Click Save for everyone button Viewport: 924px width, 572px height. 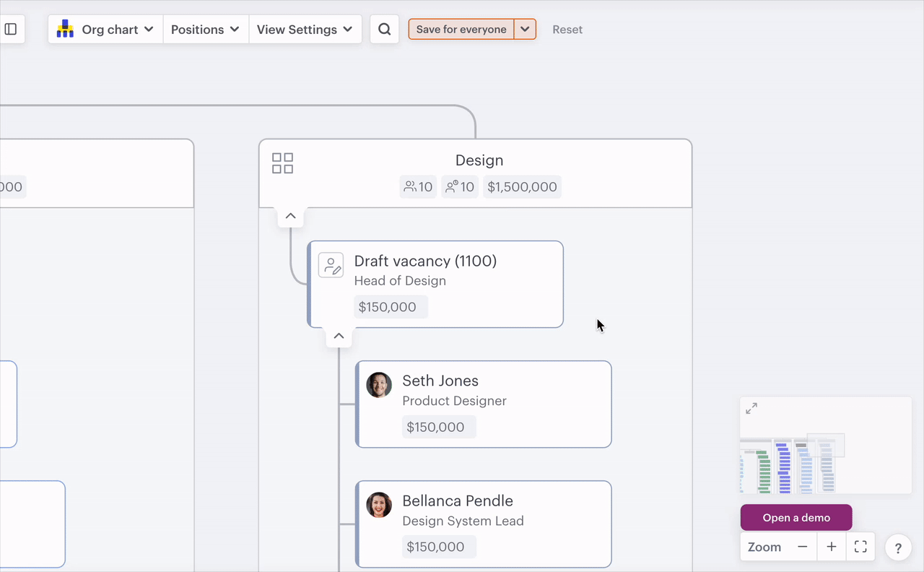[461, 30]
